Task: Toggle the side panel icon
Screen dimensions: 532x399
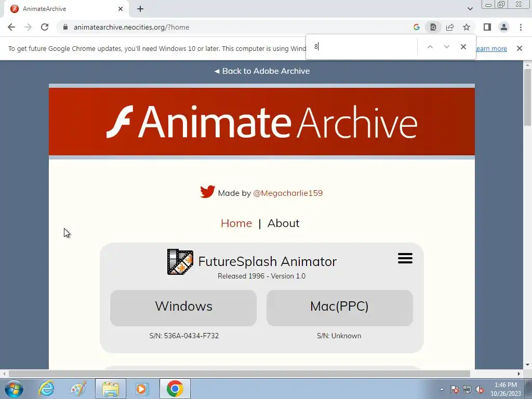Action: coord(487,27)
